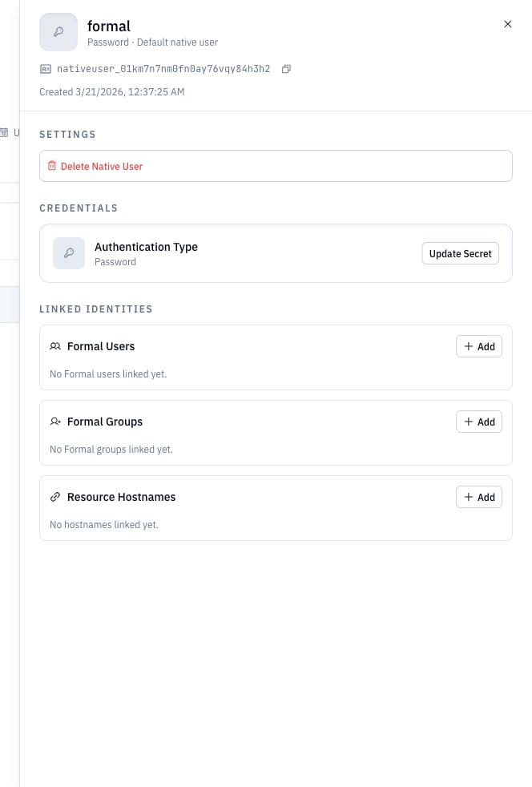Click the CREDENTIALS section header
The width and height of the screenshot is (532, 787).
click(79, 208)
